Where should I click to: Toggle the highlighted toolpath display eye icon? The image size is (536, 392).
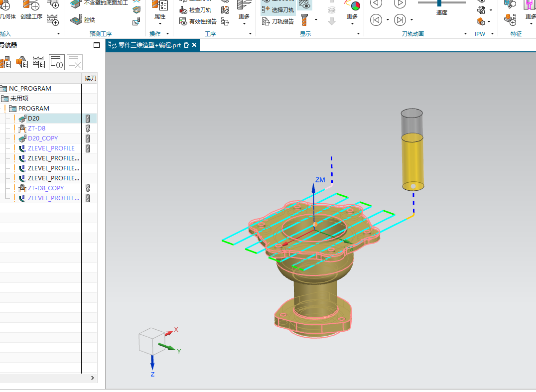304,4
